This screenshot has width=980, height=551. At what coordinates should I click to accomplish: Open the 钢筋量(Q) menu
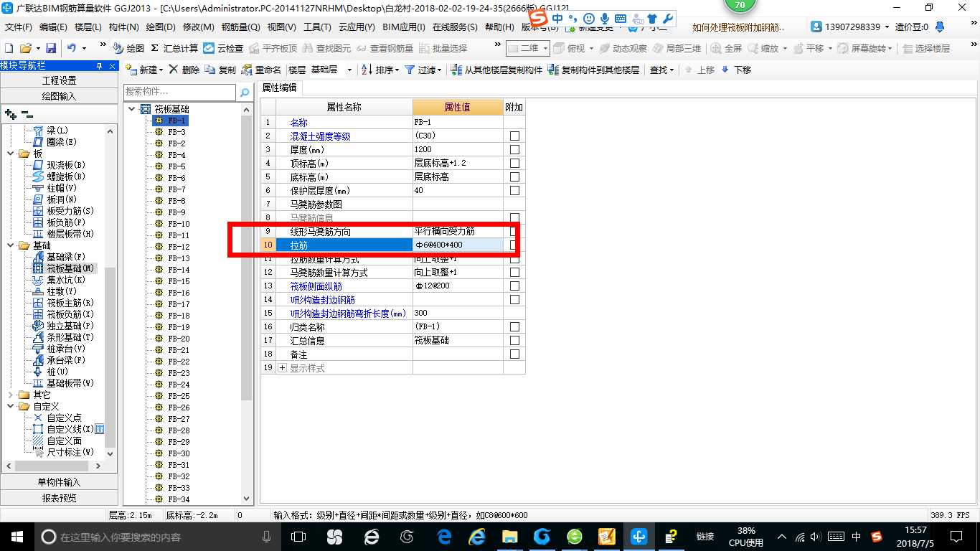pos(240,27)
